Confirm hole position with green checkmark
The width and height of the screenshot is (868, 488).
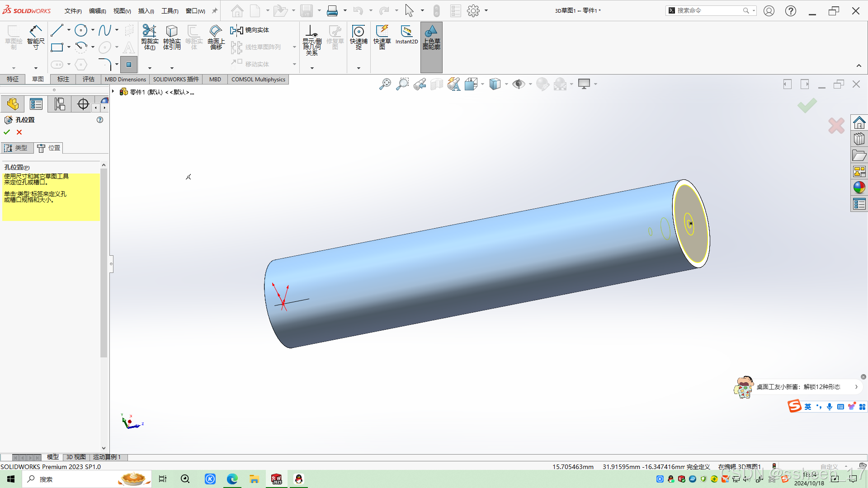[x=7, y=132]
